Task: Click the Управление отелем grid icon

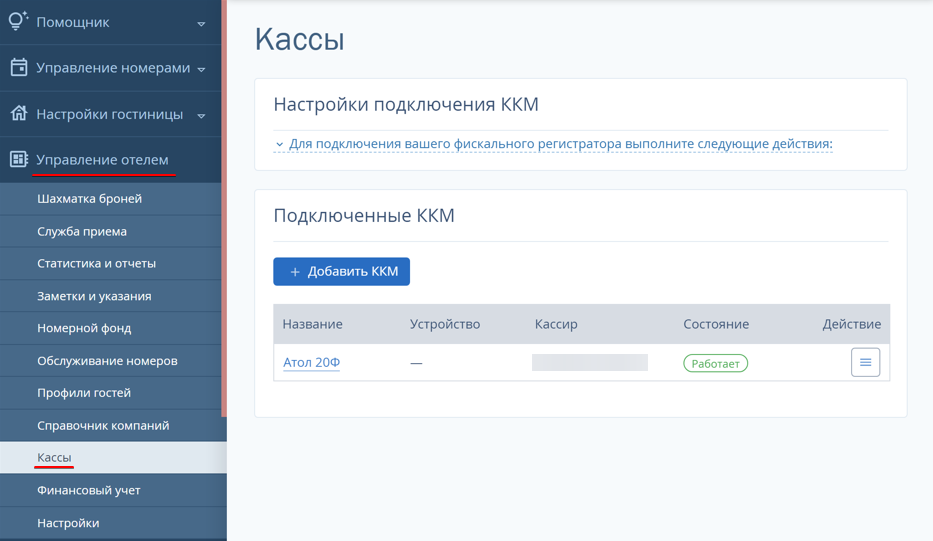Action: tap(18, 159)
